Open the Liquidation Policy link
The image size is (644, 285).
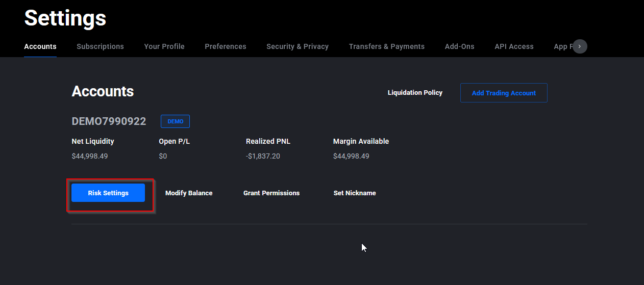[x=415, y=93]
